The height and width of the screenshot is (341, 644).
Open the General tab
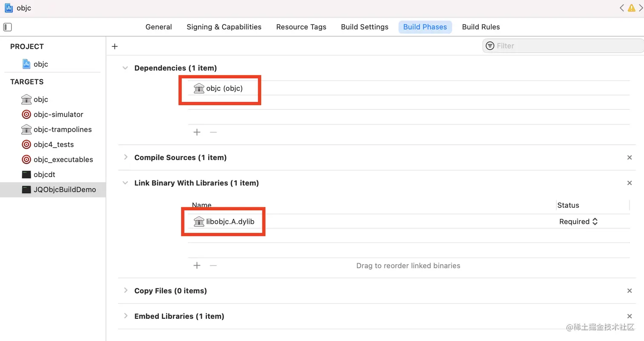point(159,27)
